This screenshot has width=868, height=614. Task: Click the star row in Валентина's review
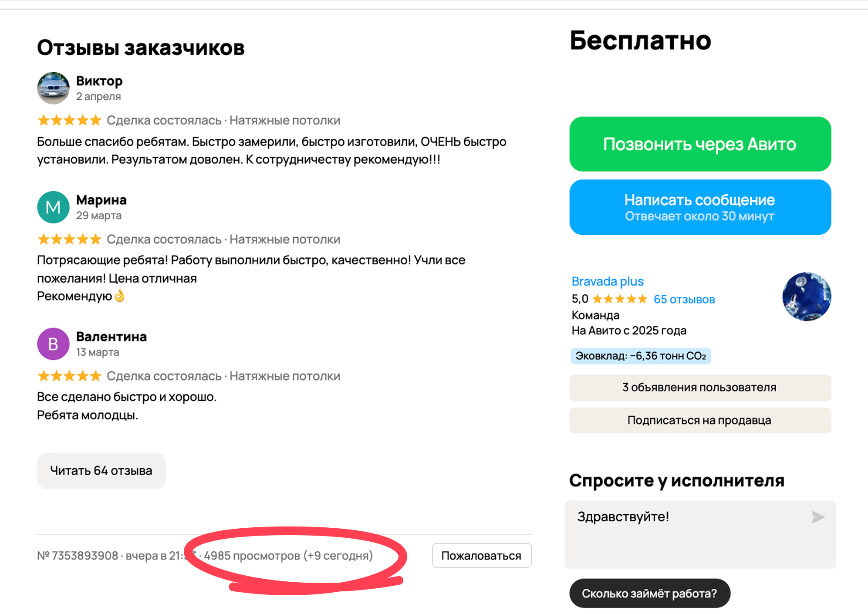click(x=69, y=375)
